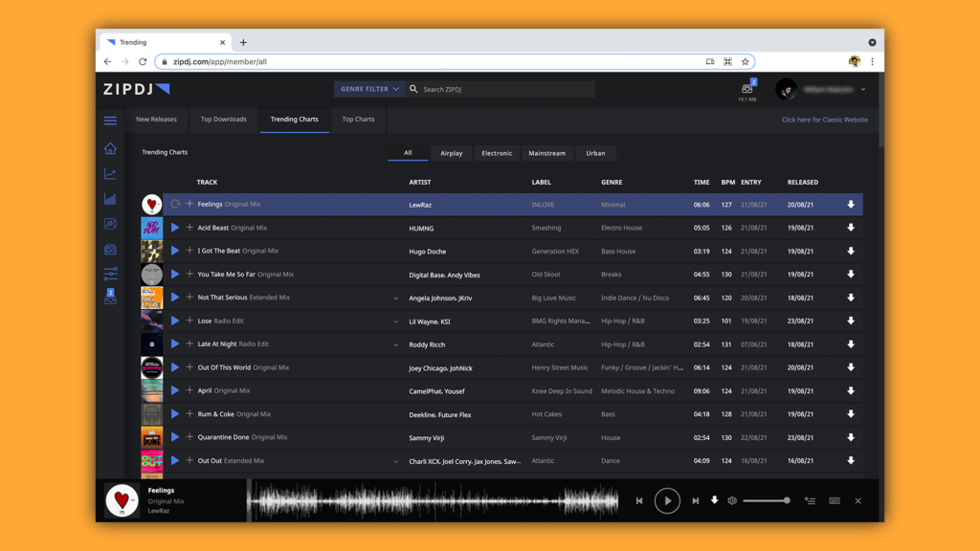Screen dimensions: 980x551
Task: Download the Lose Radio Edit
Action: pyautogui.click(x=851, y=320)
